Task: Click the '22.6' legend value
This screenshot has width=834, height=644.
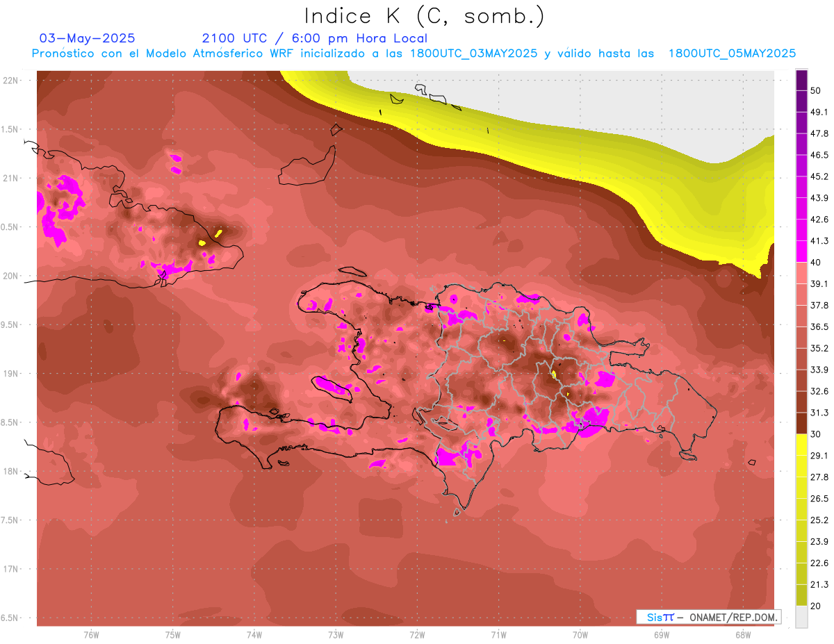Action: tap(819, 563)
